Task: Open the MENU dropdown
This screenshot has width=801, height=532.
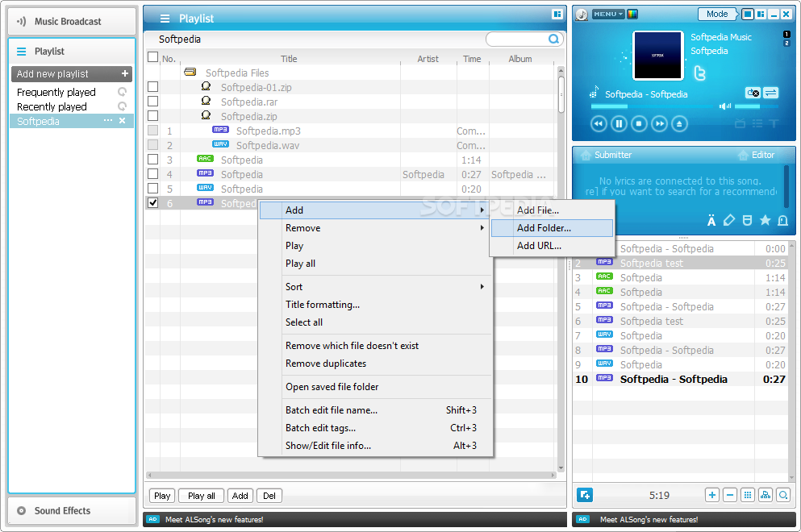Action: (x=608, y=15)
